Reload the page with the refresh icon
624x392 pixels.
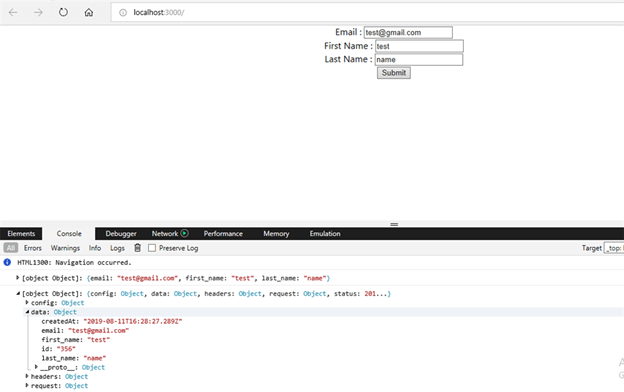(63, 12)
